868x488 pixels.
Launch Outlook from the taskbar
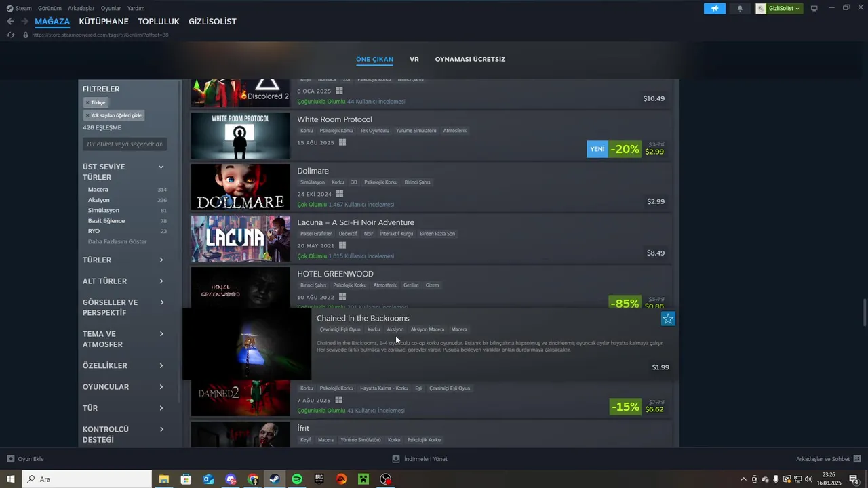[208, 479]
